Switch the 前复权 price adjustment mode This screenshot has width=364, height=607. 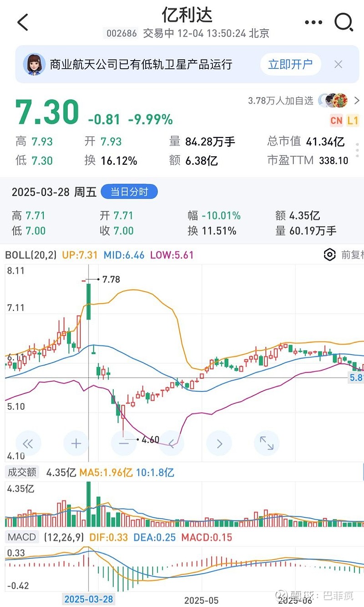pos(352,255)
